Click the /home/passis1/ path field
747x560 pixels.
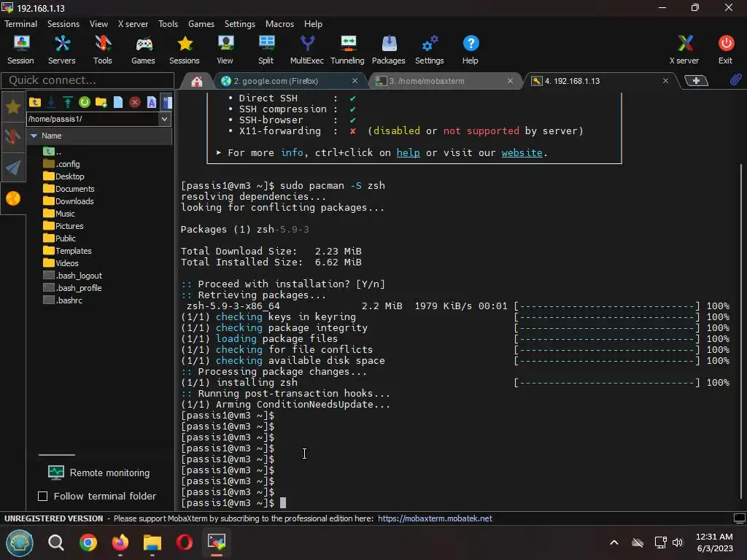coord(93,119)
